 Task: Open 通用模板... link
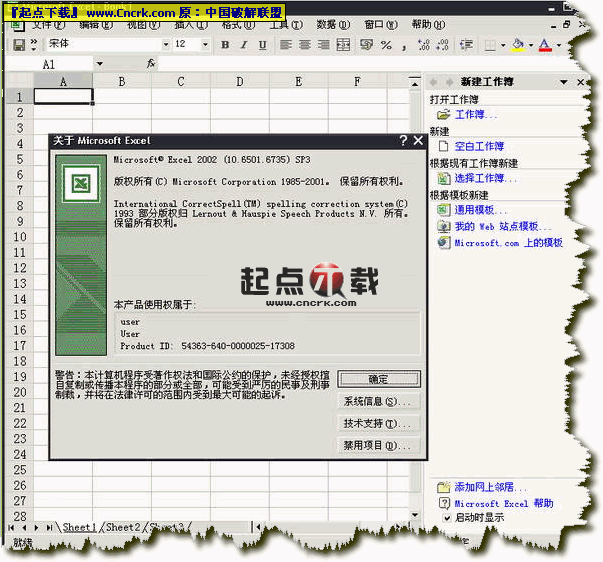click(x=481, y=210)
